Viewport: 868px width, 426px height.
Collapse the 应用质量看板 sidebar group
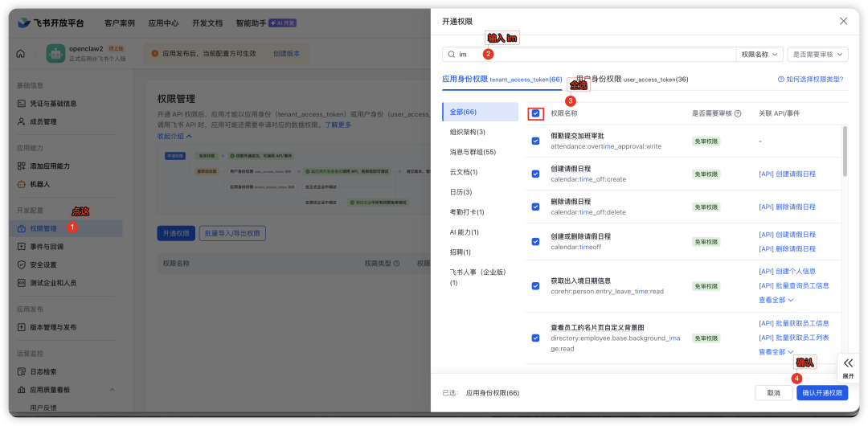(112, 390)
